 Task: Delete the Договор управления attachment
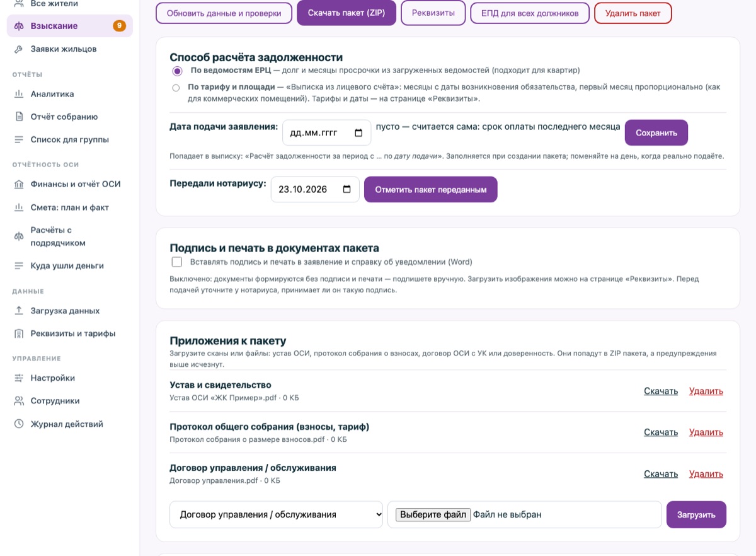point(706,474)
